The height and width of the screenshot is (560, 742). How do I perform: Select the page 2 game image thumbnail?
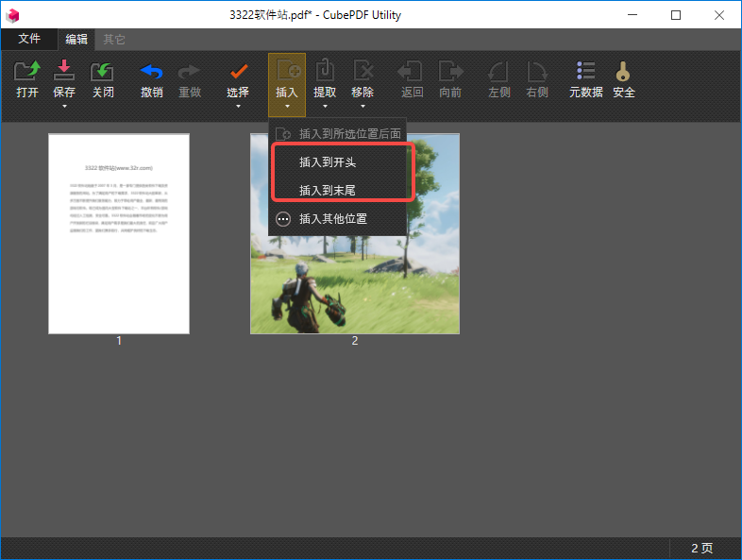point(355,234)
